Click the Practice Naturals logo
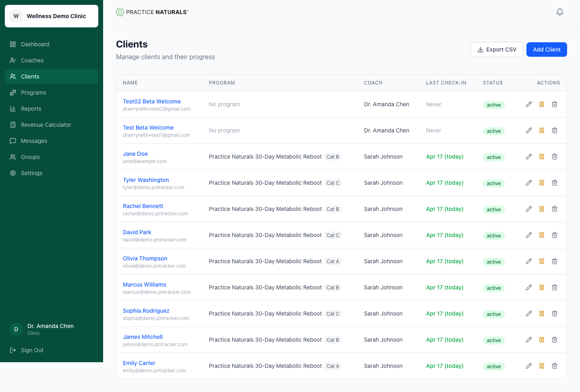The width and height of the screenshot is (580, 392). click(152, 12)
